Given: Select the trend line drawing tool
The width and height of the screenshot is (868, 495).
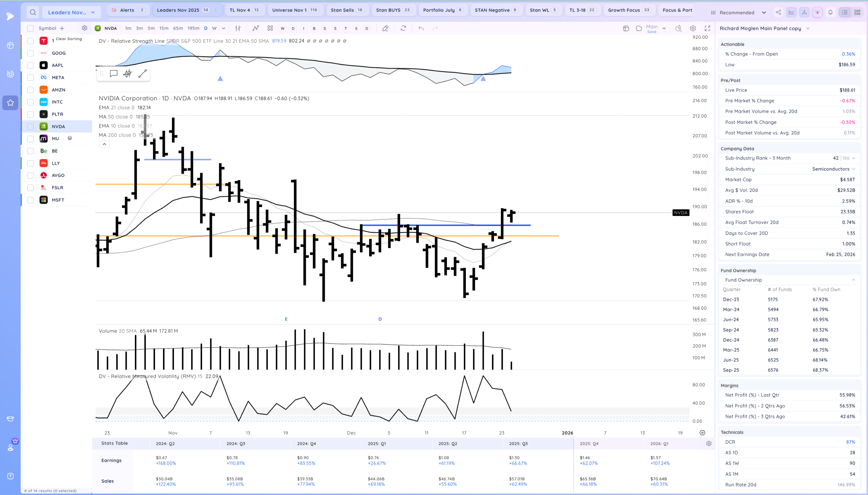Looking at the screenshot, I should [x=142, y=74].
